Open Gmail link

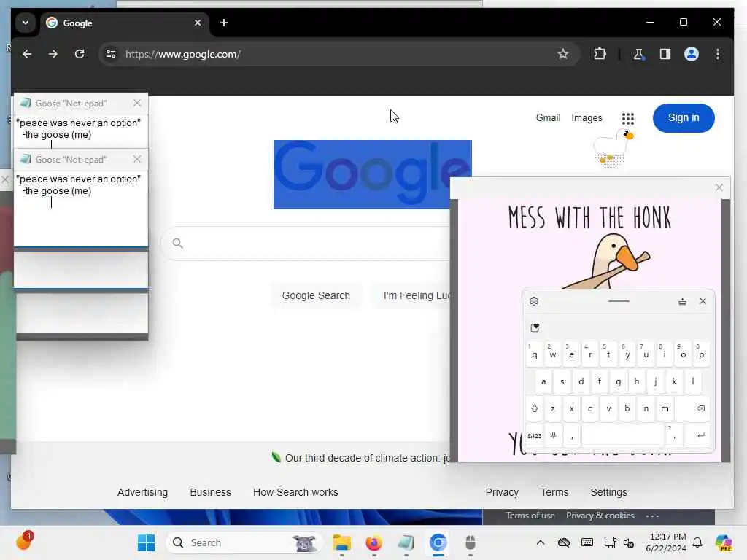[x=548, y=117]
